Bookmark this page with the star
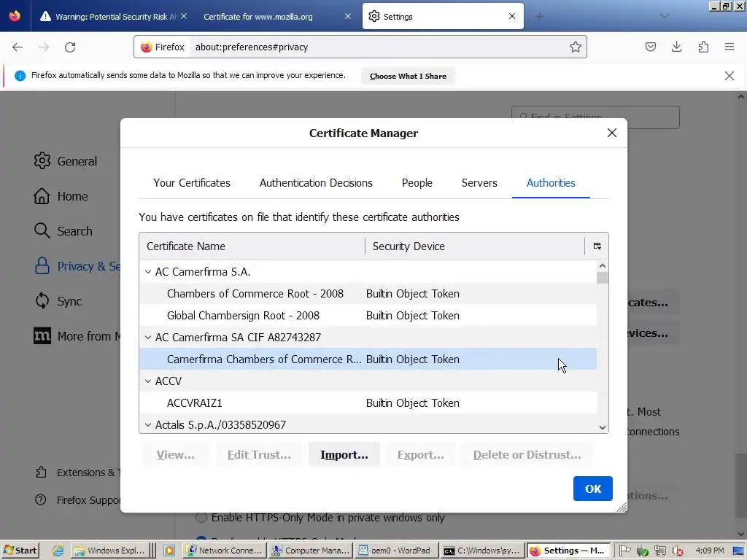The width and height of the screenshot is (747, 560). pyautogui.click(x=575, y=47)
